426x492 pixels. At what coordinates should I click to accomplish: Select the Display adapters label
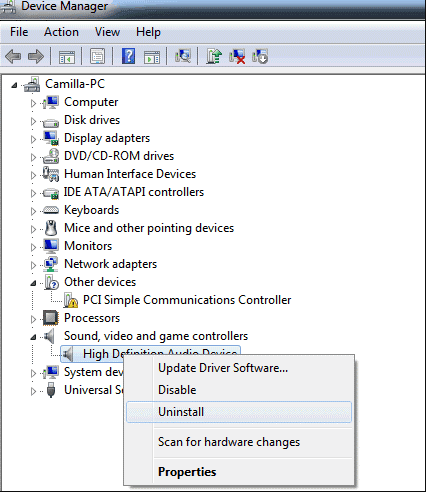[107, 138]
